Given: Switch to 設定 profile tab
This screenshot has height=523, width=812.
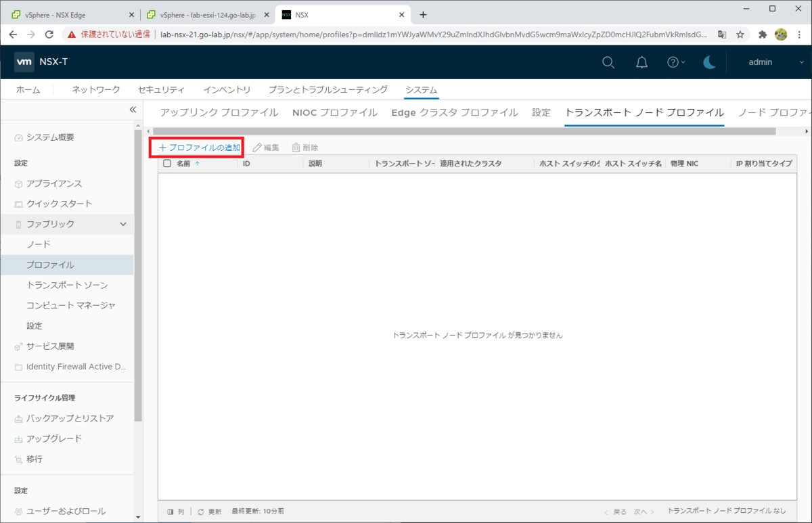Looking at the screenshot, I should tap(541, 113).
